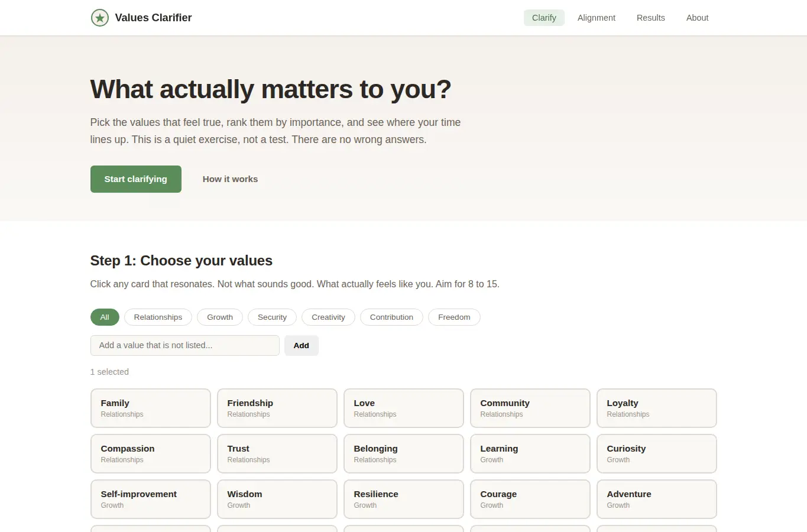Click the add custom value input field
This screenshot has width=807, height=532.
click(x=185, y=346)
